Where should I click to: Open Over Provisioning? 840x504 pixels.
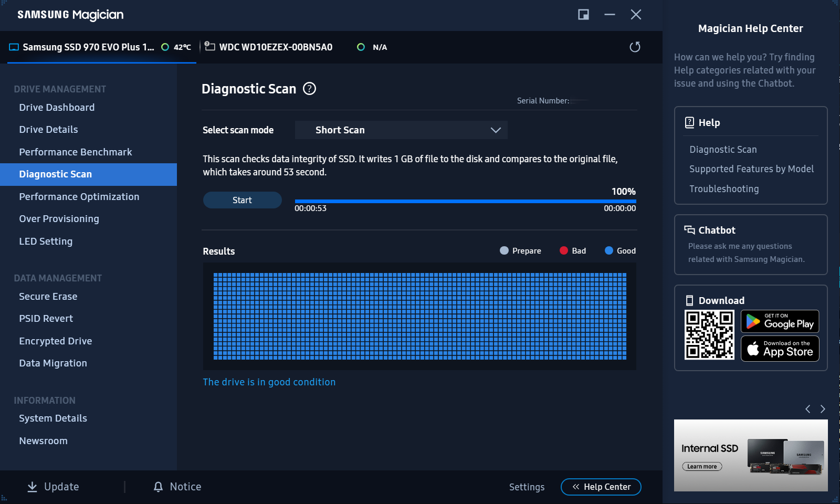coord(59,219)
